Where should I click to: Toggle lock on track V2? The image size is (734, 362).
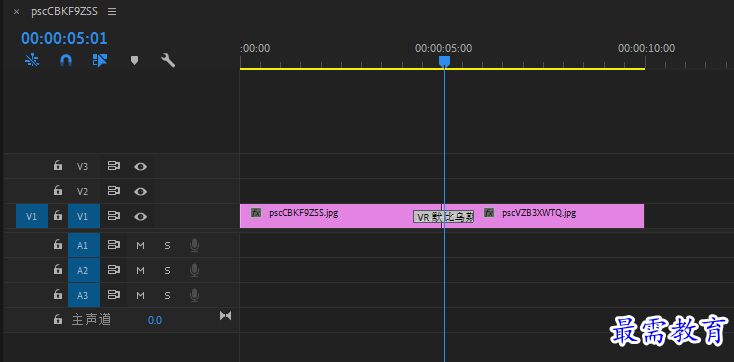tap(58, 191)
